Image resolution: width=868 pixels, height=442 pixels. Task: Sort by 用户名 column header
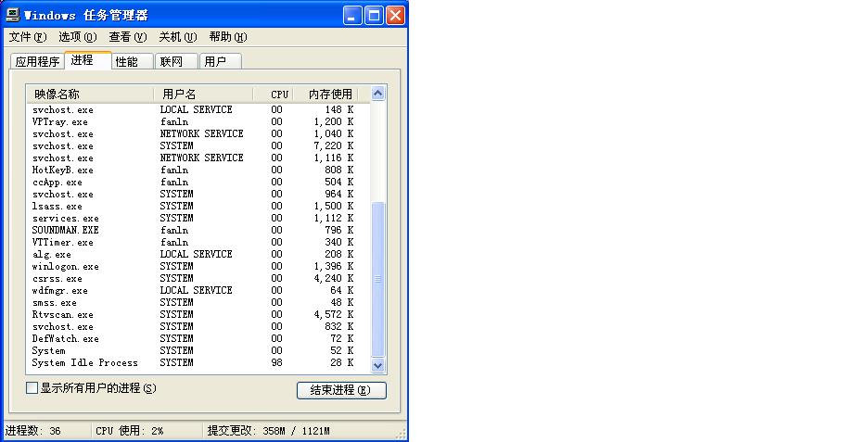[x=203, y=94]
